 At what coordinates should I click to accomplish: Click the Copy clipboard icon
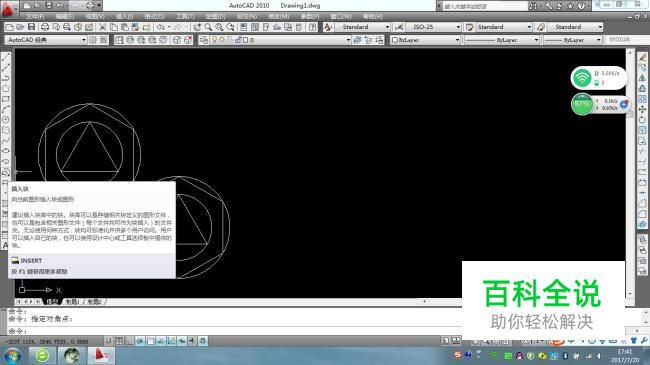114,27
